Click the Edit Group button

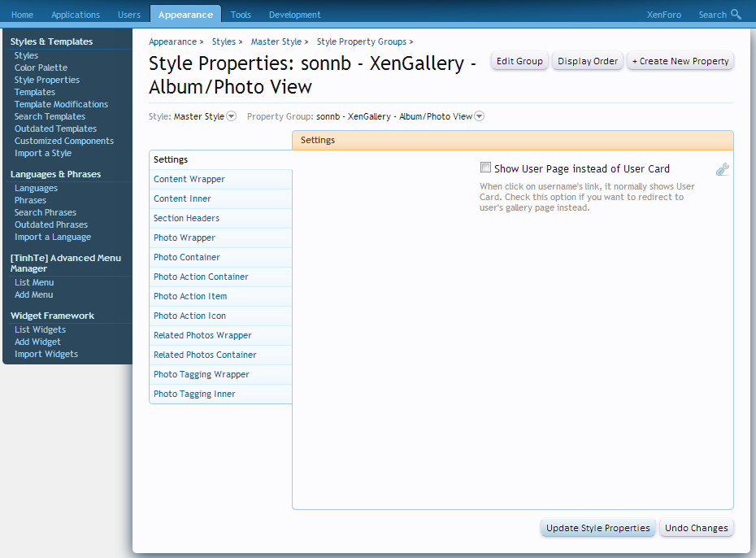(x=519, y=60)
